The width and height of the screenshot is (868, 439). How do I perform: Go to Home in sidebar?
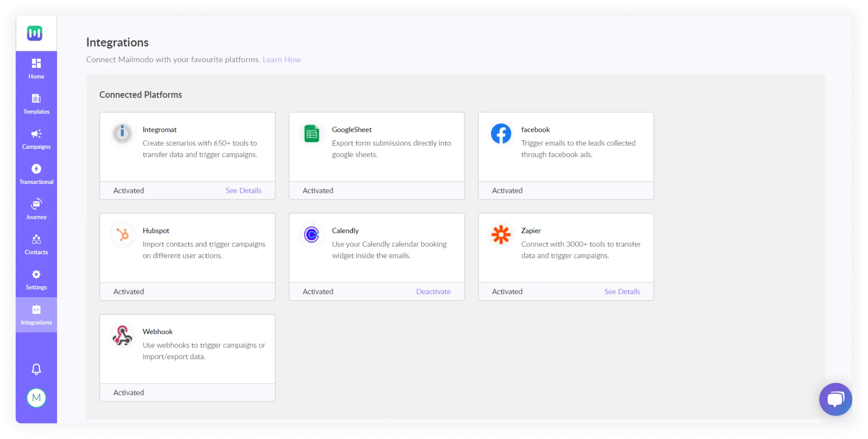point(36,69)
